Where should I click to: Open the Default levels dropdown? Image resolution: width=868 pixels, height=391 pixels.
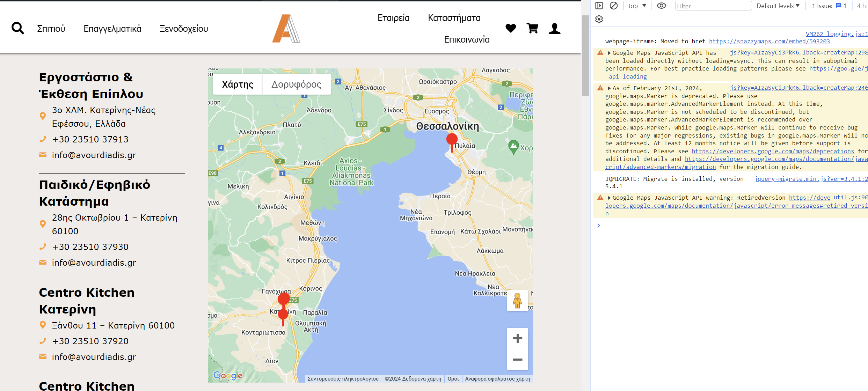coord(778,6)
